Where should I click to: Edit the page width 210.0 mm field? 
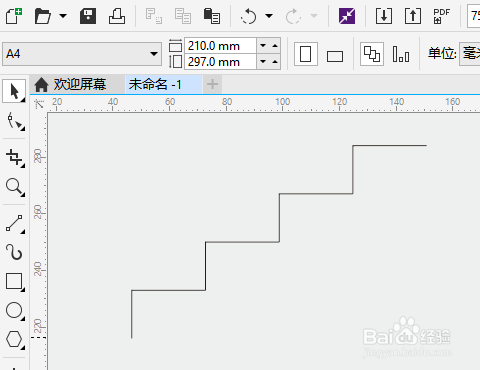click(220, 46)
